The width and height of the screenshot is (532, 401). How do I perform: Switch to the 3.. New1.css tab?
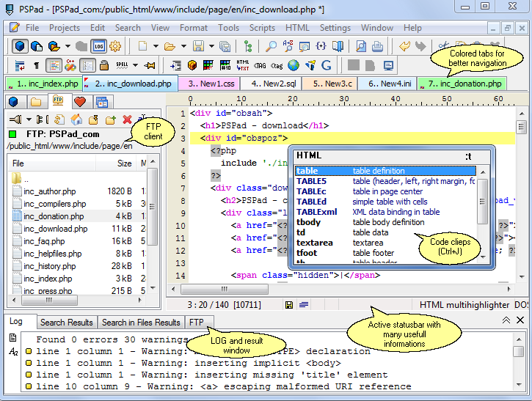click(x=209, y=84)
